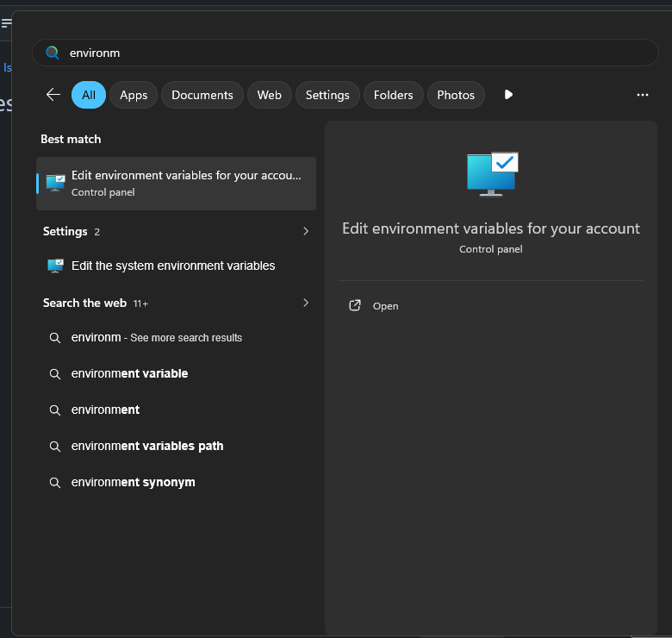Switch to the Apps filter tab
Screen dimensions: 672x638
[134, 95]
